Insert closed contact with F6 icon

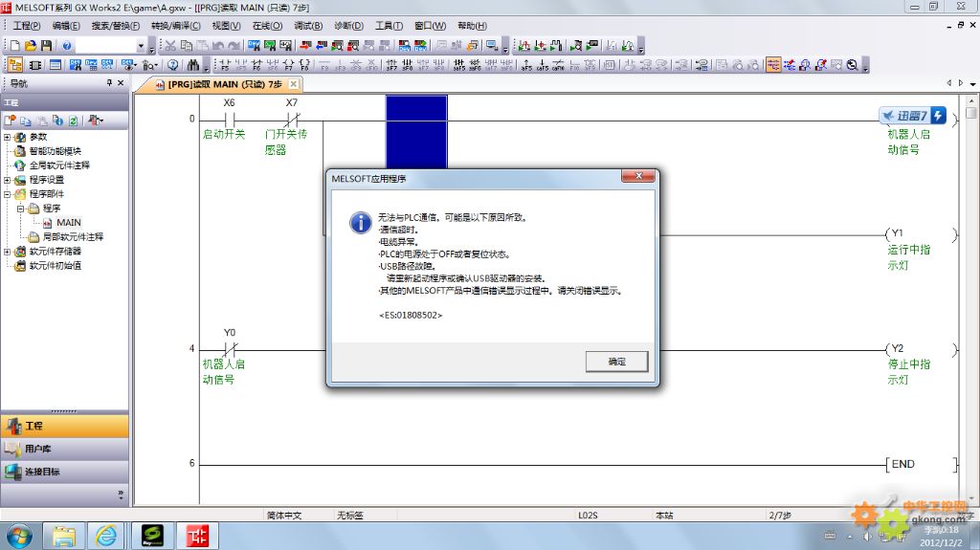[x=256, y=65]
